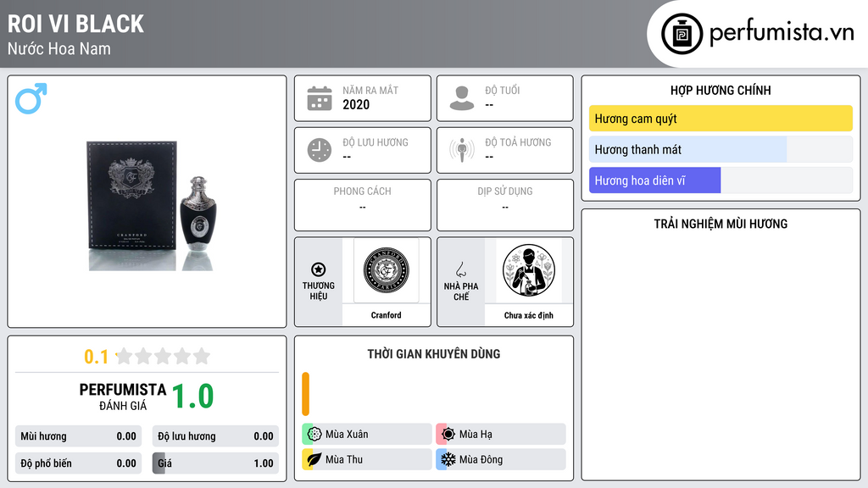Click the sillage person icon for Độ toả hương
Viewport: 868px width, 488px height.
[462, 150]
